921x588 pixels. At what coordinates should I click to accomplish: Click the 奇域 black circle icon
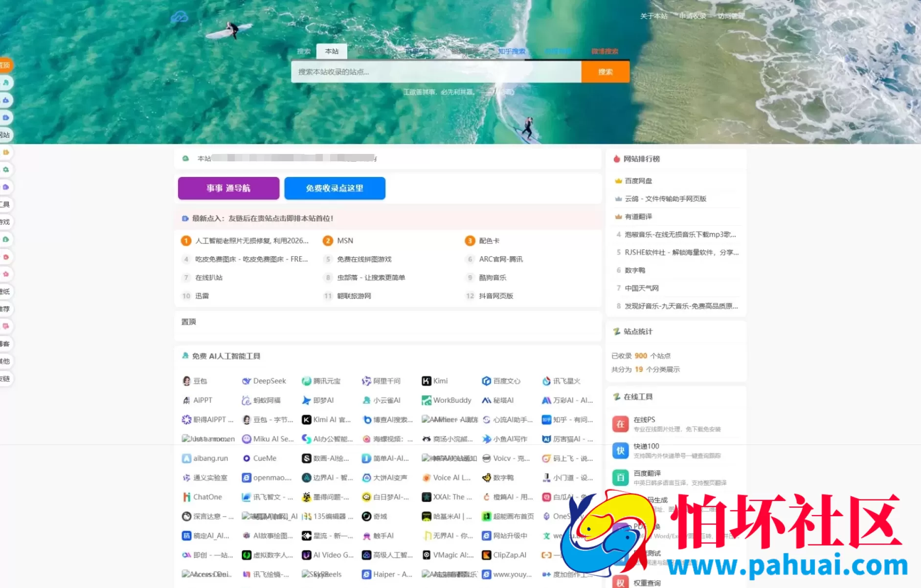tap(366, 517)
